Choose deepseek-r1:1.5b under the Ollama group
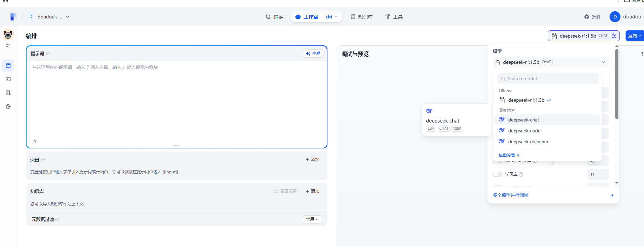Viewport: 644px width, 246px height. click(547, 100)
